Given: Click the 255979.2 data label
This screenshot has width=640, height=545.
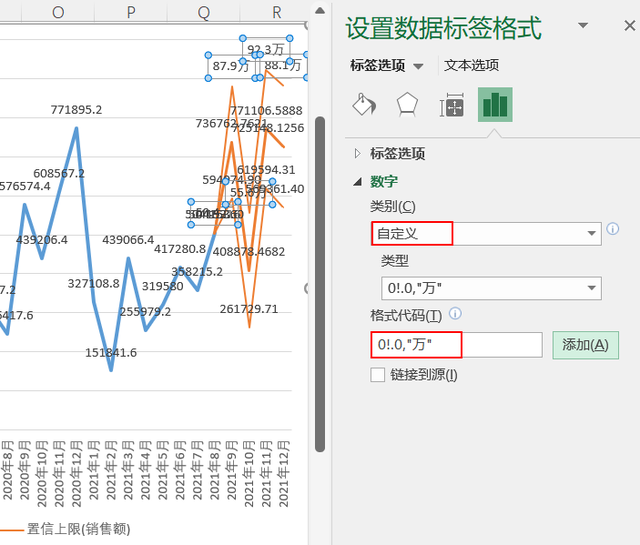Looking at the screenshot, I should click(145, 312).
